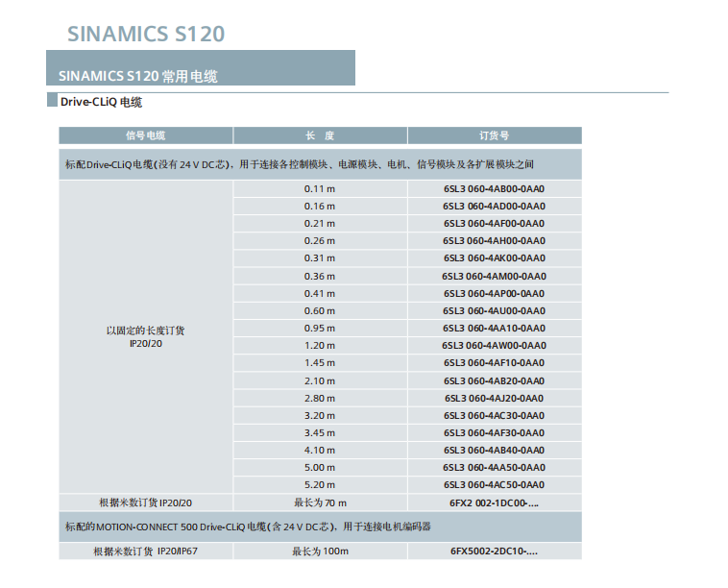728x588 pixels.
Task: Click the 根据米数订货 IP20/20 cell
Action: (x=146, y=503)
